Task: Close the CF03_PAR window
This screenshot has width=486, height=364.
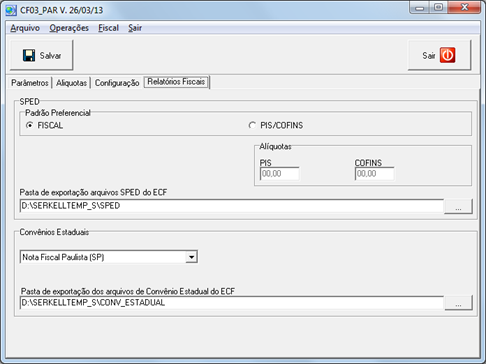Action: [464, 7]
